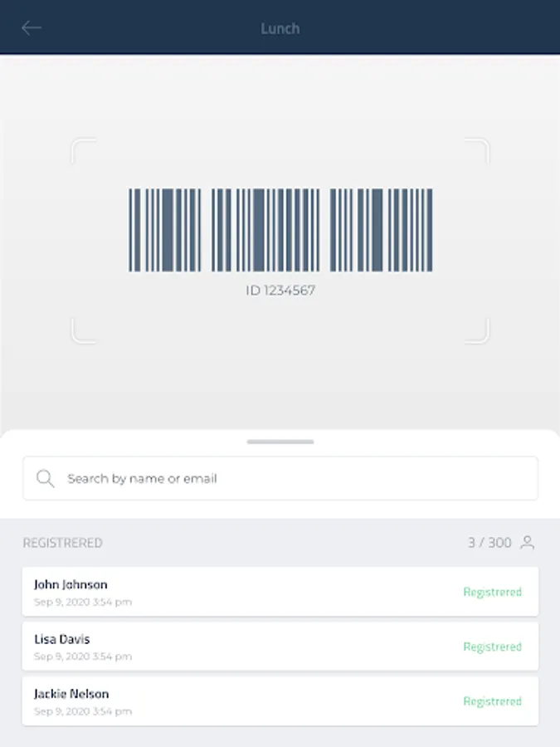Viewport: 560px width, 747px height.
Task: Click the bottom-right scanner frame corner
Action: (479, 332)
